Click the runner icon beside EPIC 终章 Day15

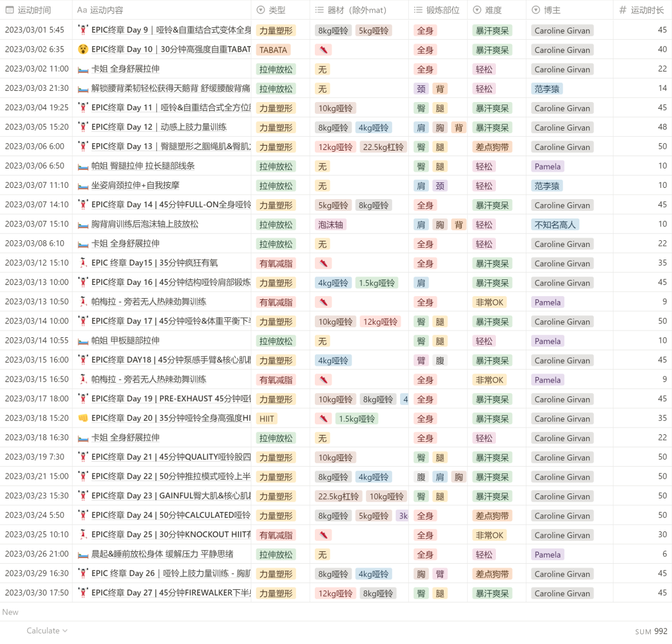(83, 263)
